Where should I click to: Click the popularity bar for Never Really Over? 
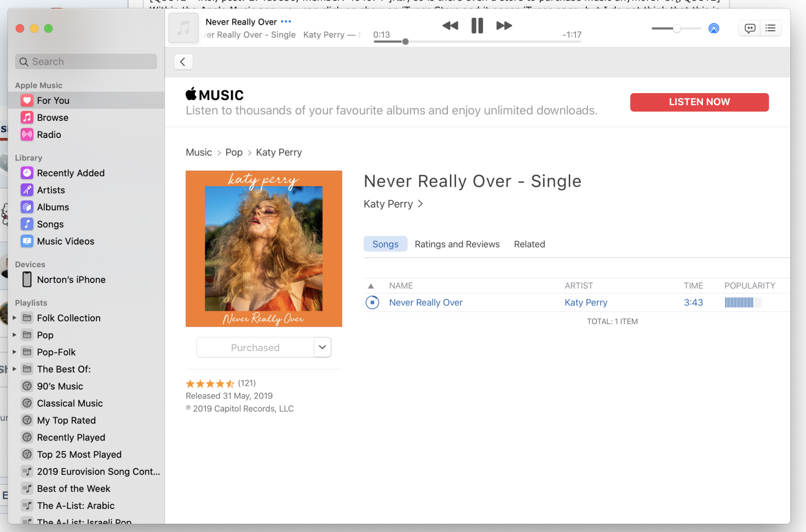743,302
